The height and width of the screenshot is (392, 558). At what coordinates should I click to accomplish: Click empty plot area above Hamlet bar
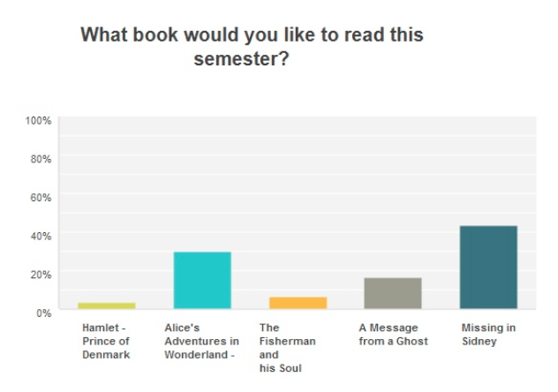tap(107, 210)
